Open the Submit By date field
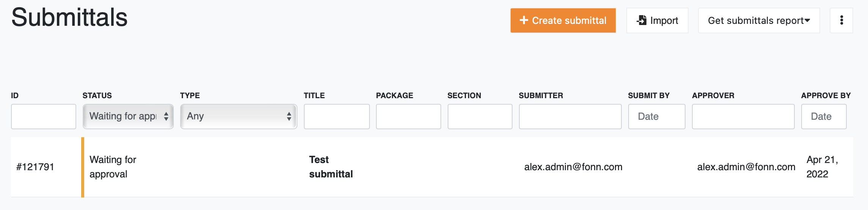Screen dimensions: 868x210 (657, 116)
